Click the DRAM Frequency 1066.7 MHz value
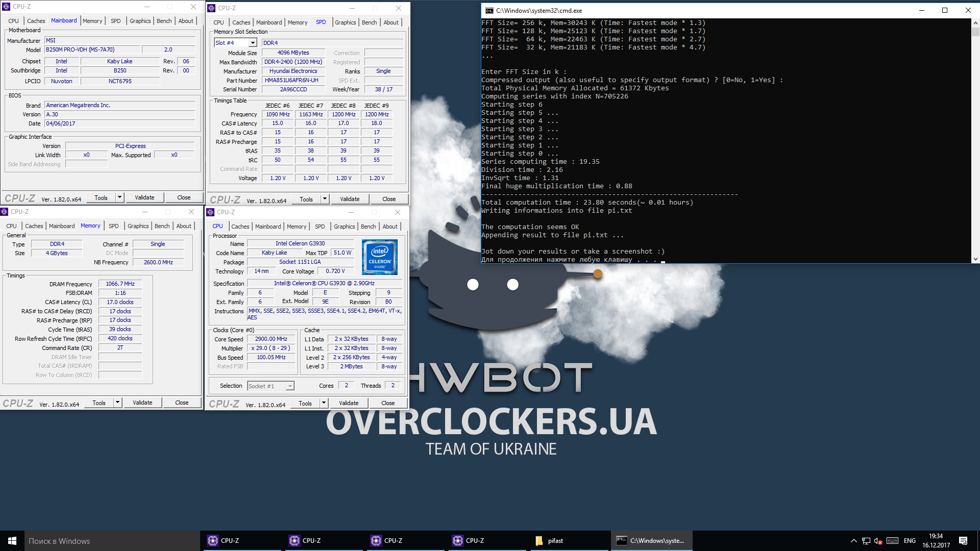980x551 pixels. click(x=120, y=284)
